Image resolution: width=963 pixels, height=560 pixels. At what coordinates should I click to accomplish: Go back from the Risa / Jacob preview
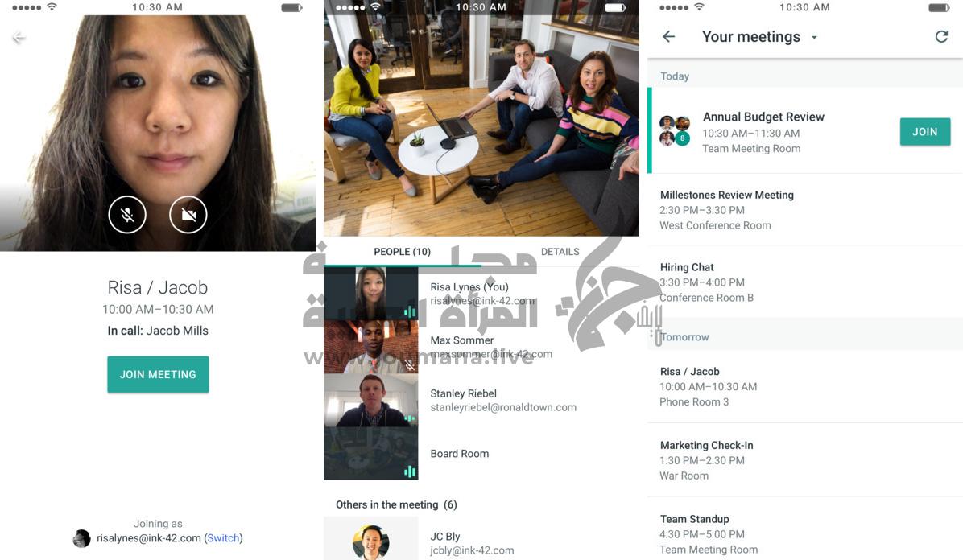coord(19,38)
